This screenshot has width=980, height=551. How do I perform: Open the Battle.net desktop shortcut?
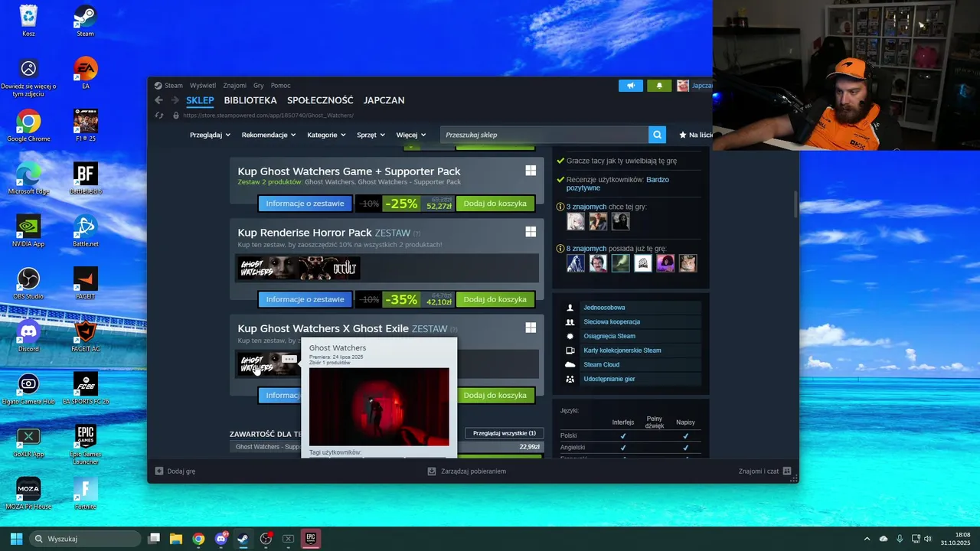click(85, 230)
